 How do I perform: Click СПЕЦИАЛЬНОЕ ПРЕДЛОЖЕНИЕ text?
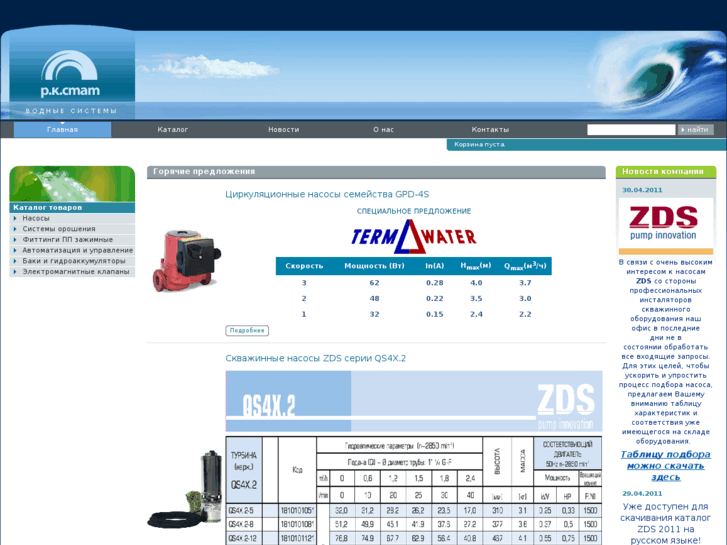point(414,211)
